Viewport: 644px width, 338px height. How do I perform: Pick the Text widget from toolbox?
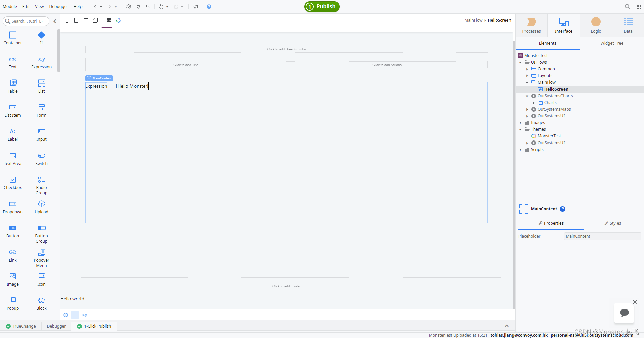coord(13,62)
